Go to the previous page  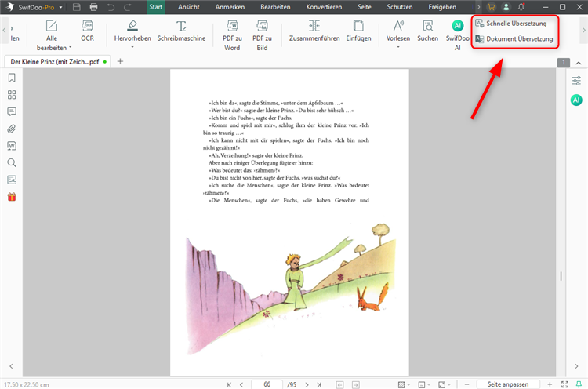click(241, 384)
